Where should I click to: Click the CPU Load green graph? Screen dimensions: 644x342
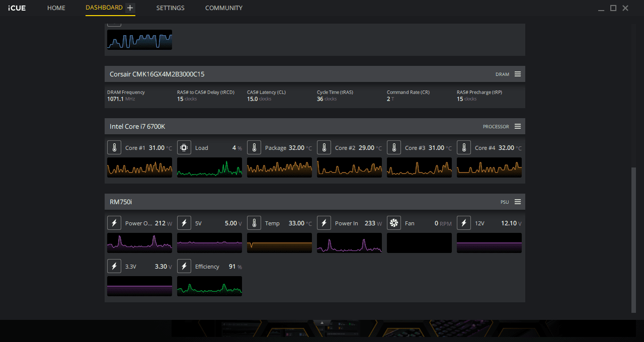pyautogui.click(x=209, y=167)
